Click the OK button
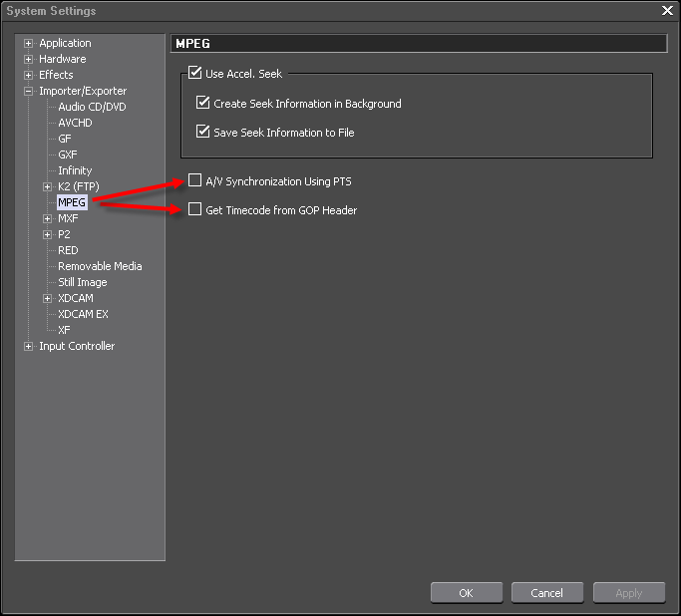 point(466,593)
